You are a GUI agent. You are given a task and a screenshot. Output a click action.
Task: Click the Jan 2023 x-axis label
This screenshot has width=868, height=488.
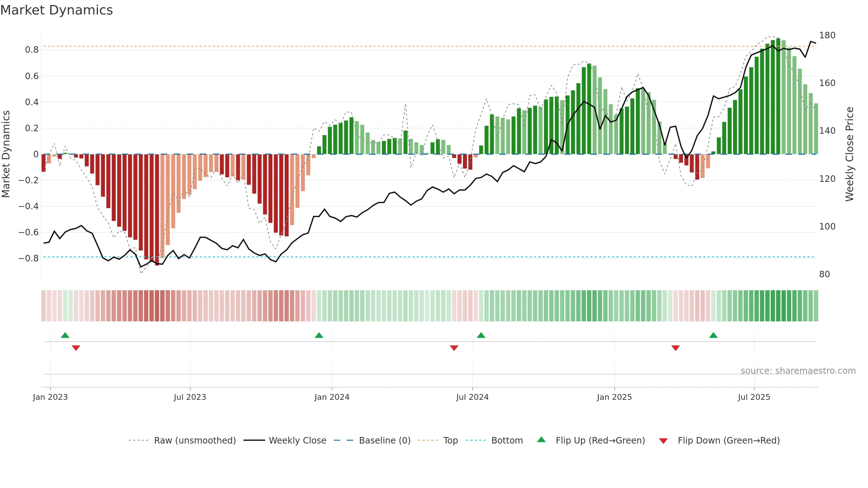tap(50, 397)
